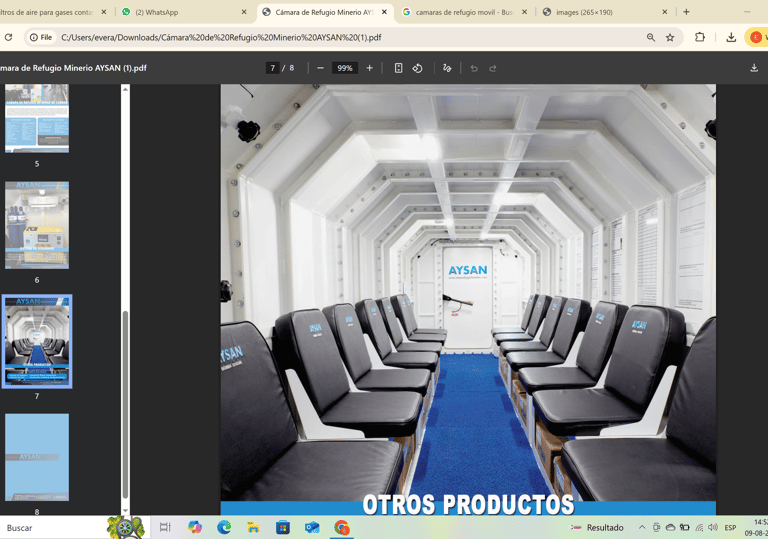Open page 5 thumbnail

(37, 118)
